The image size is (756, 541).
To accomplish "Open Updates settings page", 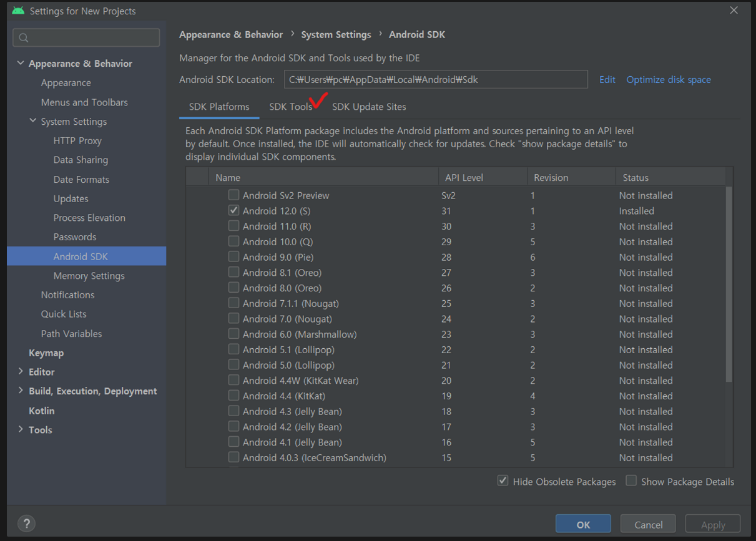I will [x=71, y=198].
